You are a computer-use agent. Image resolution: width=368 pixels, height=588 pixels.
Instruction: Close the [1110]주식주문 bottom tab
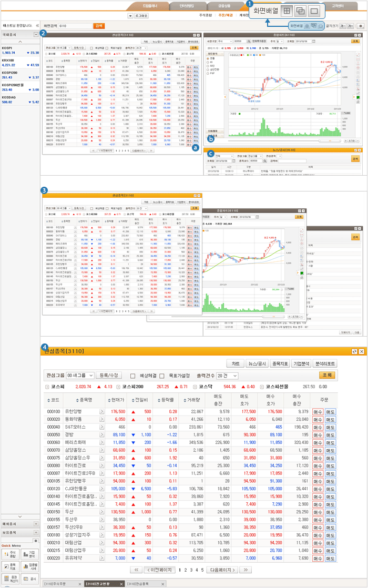click(x=80, y=584)
